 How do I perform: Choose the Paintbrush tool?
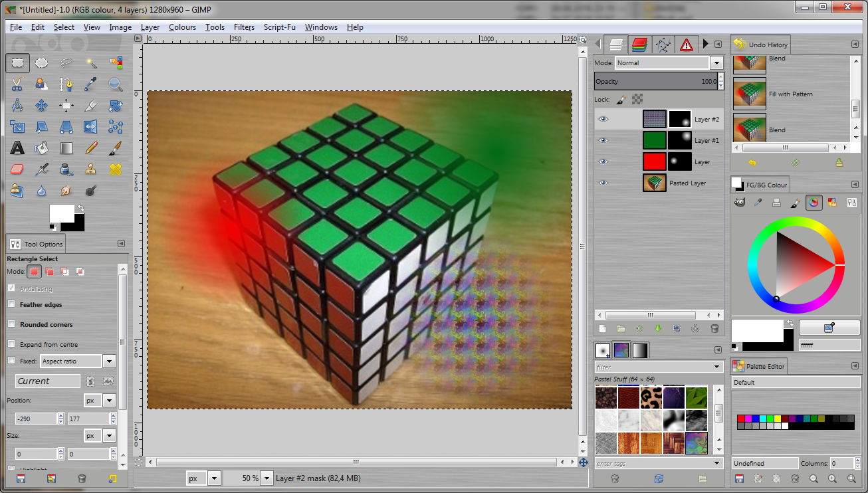(x=116, y=148)
